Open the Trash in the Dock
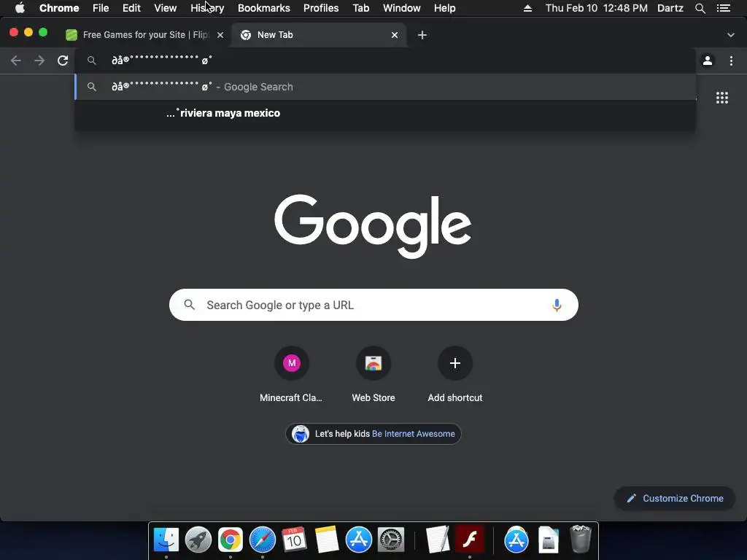This screenshot has height=560, width=747. 580,539
